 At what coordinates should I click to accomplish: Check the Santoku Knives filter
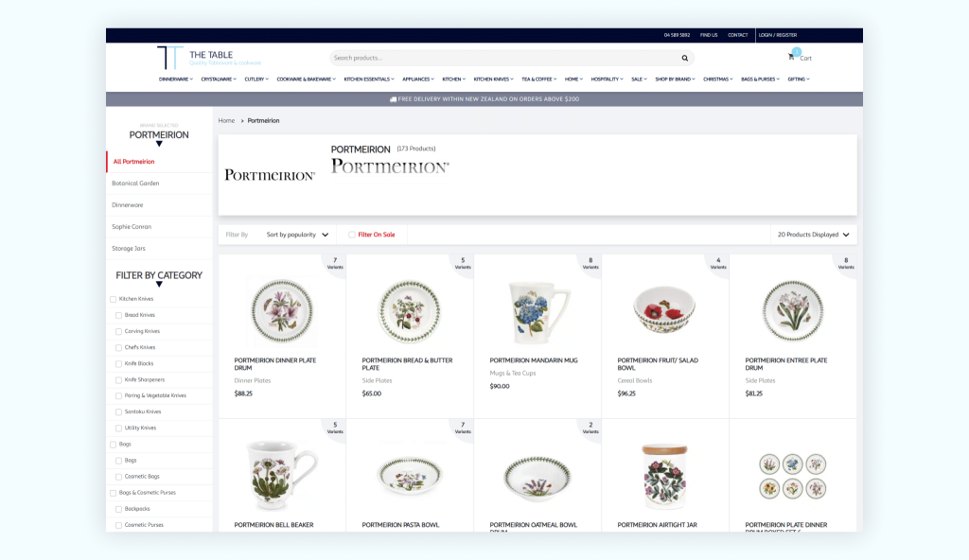coord(118,411)
